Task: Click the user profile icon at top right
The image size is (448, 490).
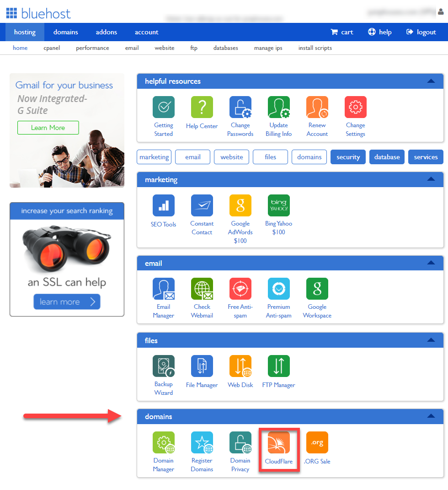Action: [441, 12]
